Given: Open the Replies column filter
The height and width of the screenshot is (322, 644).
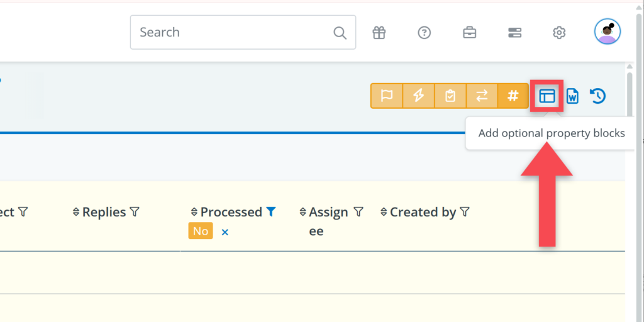Looking at the screenshot, I should pyautogui.click(x=134, y=213).
